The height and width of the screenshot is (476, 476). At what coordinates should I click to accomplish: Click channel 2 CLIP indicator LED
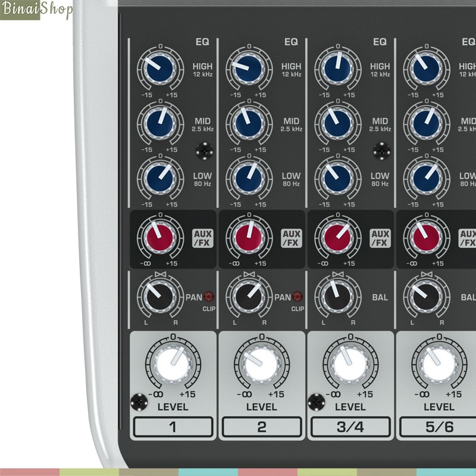tap(297, 297)
